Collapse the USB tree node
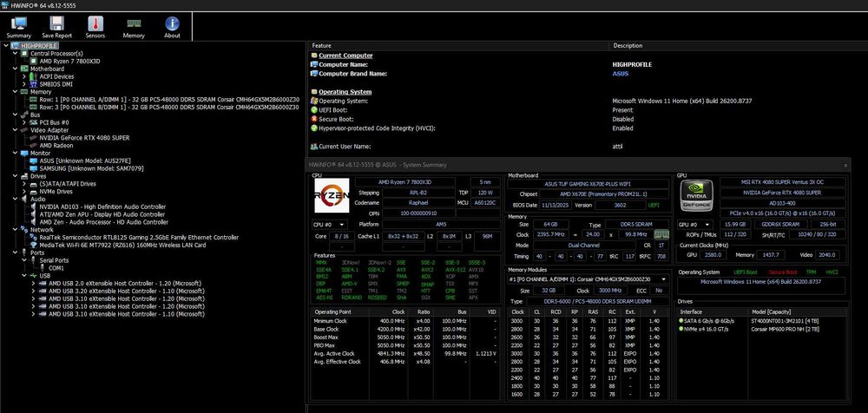Viewport: 868px width, 413px height. (x=24, y=275)
